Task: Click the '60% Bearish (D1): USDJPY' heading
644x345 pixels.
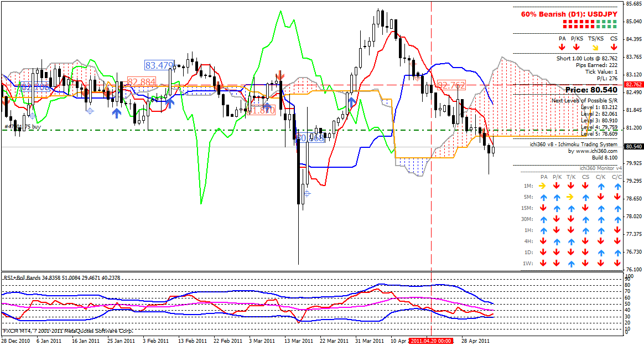Action: tap(569, 14)
